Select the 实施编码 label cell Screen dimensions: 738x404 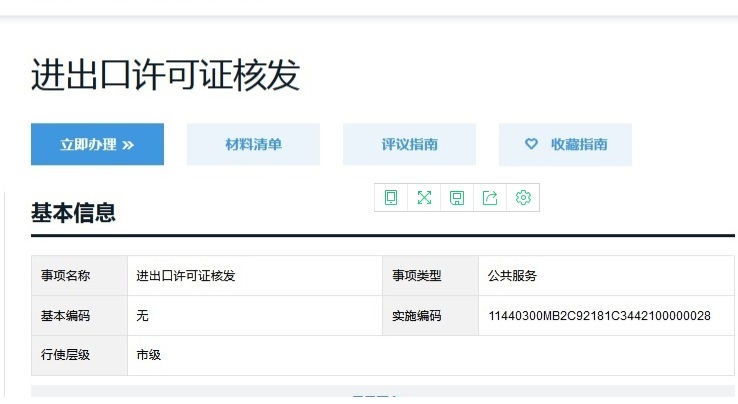(x=417, y=316)
